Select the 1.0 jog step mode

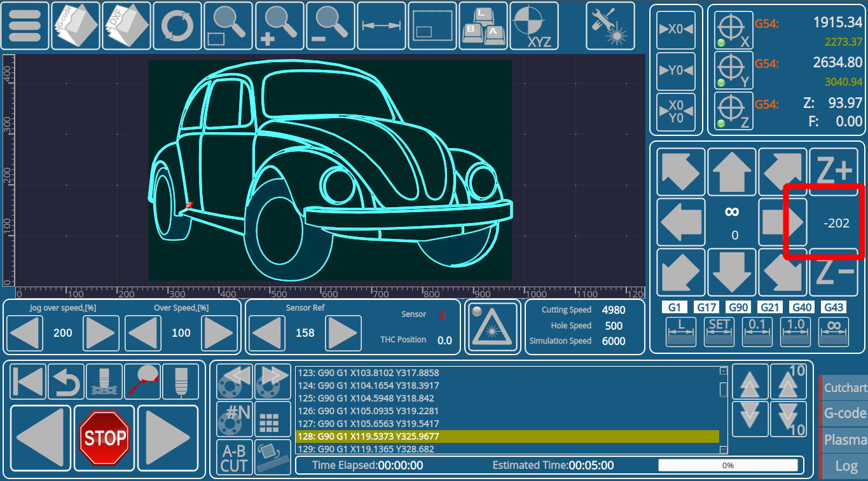(796, 331)
